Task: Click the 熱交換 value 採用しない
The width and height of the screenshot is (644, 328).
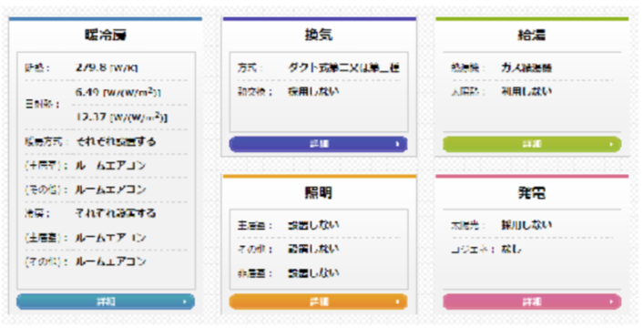Action: pyautogui.click(x=313, y=91)
